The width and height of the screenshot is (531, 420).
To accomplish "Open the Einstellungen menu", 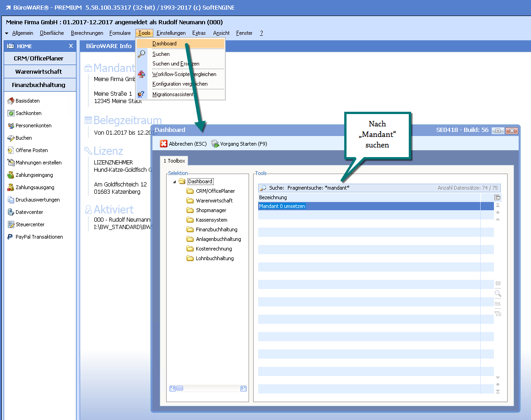I will [x=171, y=33].
